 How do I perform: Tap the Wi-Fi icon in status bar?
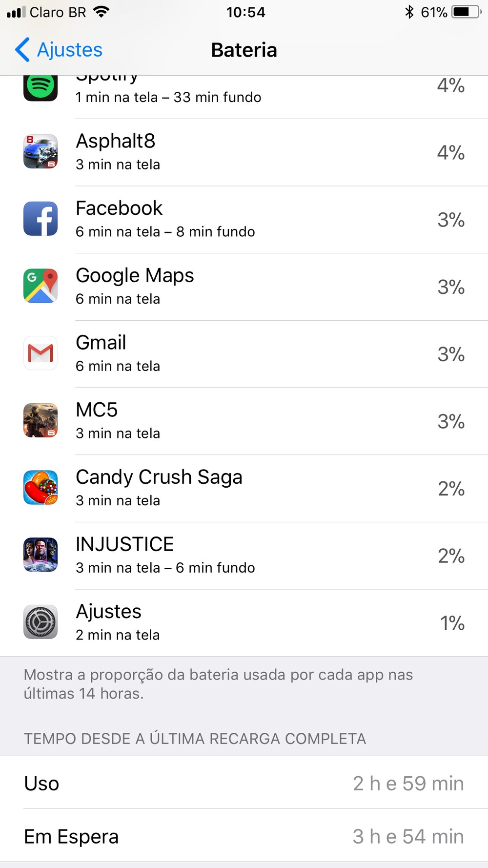click(x=102, y=12)
